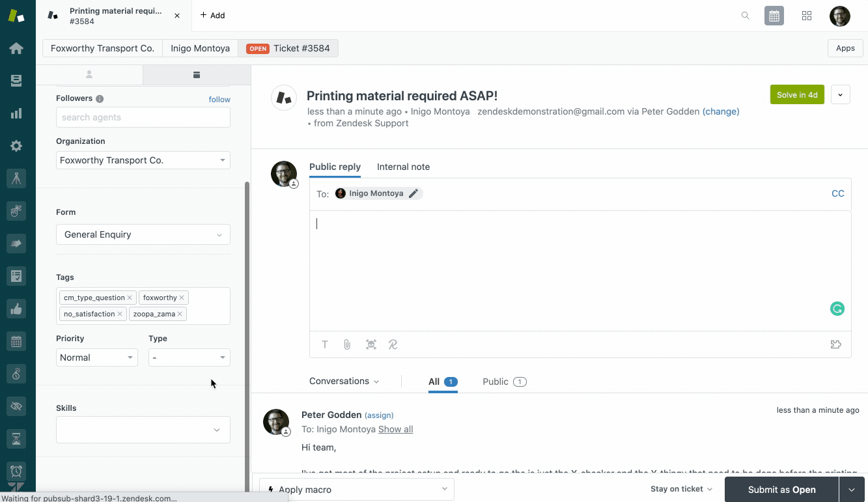
Task: Open the alarm clock app in sidebar
Action: (x=16, y=471)
